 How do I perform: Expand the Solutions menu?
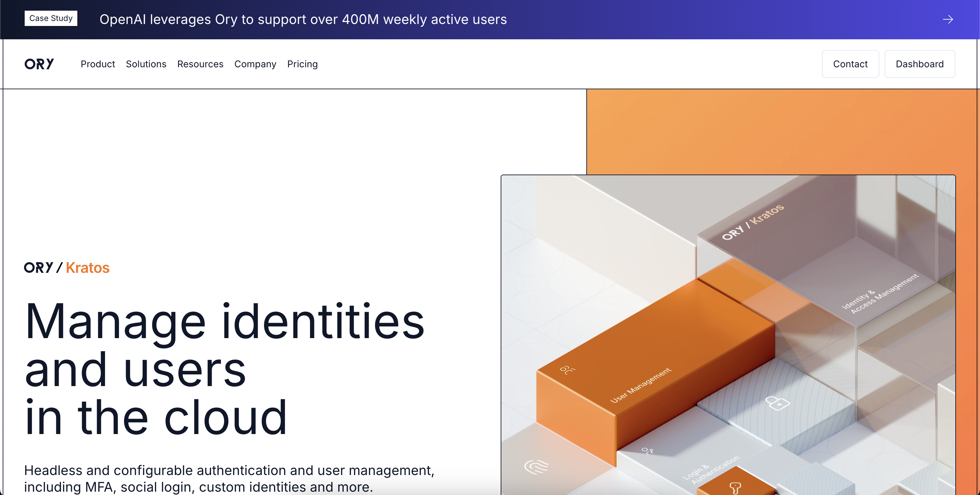[x=146, y=64]
